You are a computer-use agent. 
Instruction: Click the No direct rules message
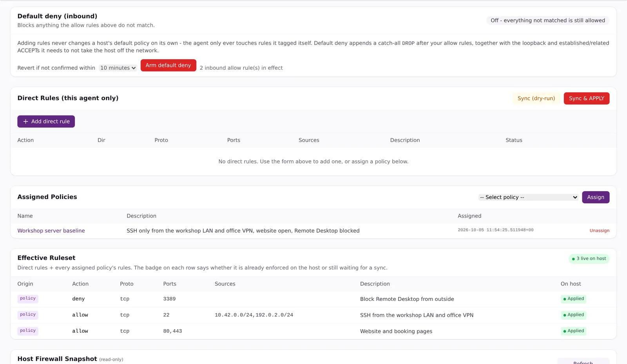tap(313, 161)
